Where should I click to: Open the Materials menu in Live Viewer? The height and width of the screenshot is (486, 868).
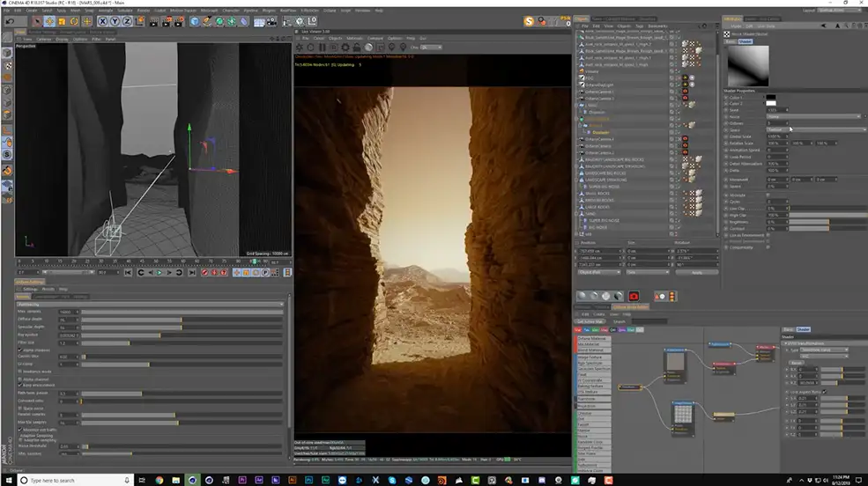pos(354,39)
